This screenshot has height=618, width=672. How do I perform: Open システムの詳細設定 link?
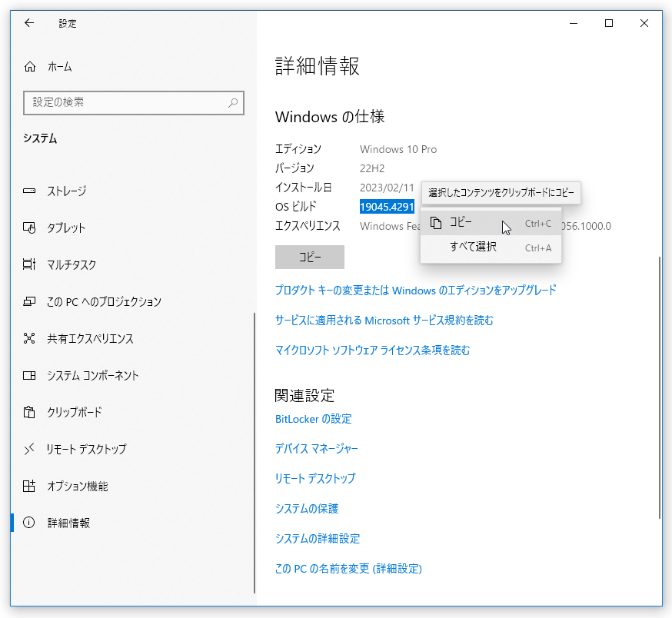click(318, 538)
